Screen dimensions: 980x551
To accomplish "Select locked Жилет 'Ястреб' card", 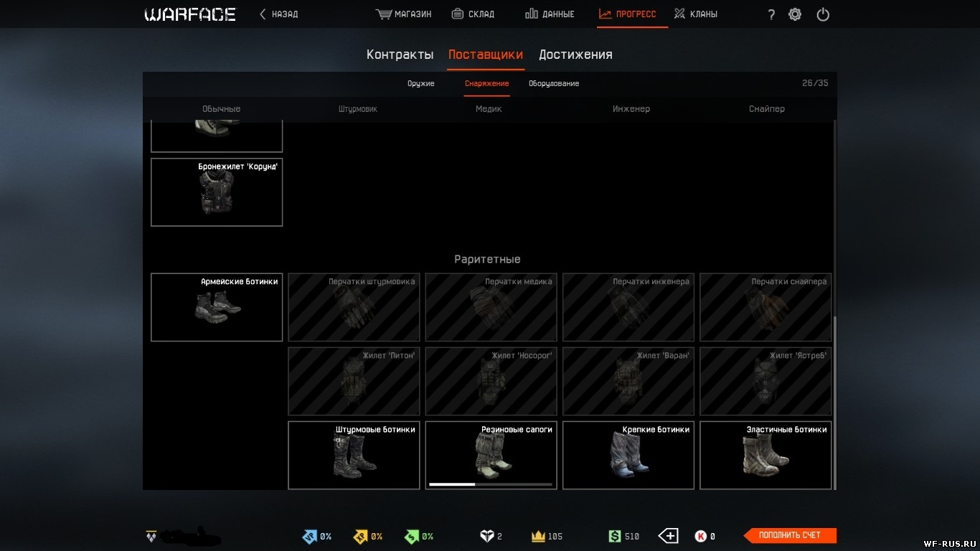I will [765, 381].
